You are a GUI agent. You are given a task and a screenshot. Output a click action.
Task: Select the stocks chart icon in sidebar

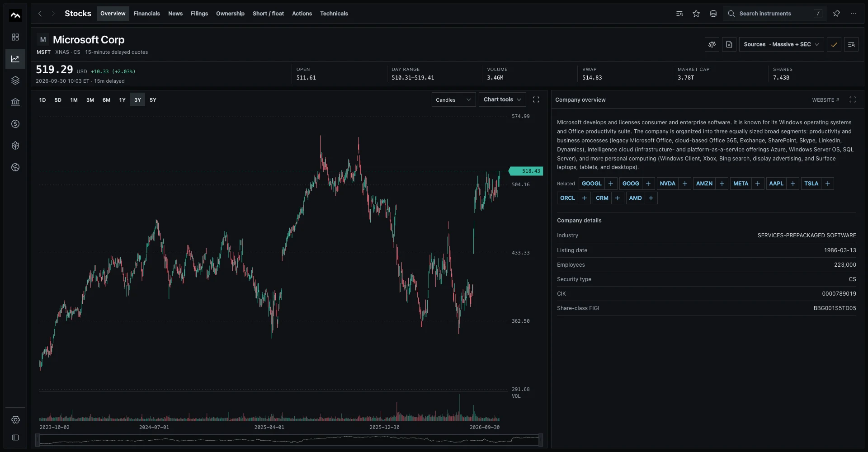point(15,59)
